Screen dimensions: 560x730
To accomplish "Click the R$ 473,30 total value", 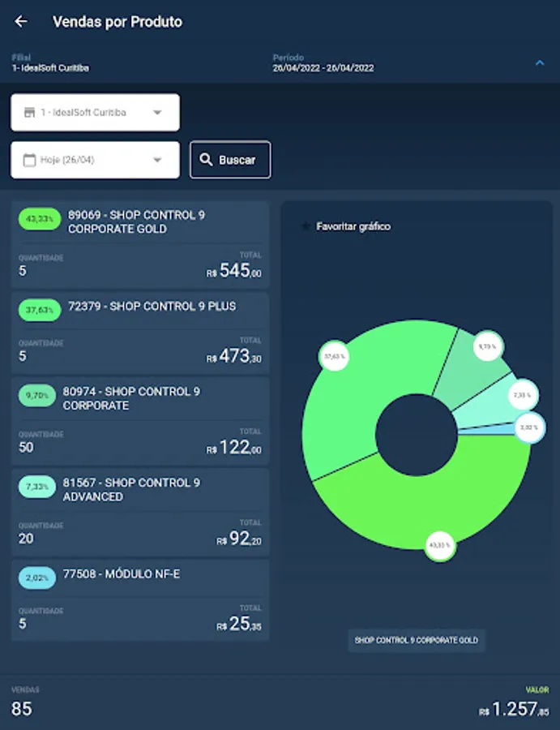I will point(234,356).
